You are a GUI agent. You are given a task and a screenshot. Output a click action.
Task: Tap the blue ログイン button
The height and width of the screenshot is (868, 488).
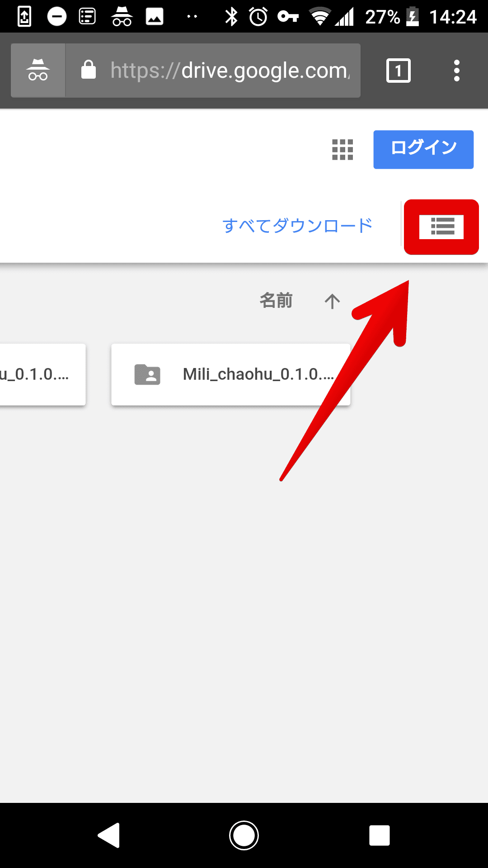tap(423, 149)
